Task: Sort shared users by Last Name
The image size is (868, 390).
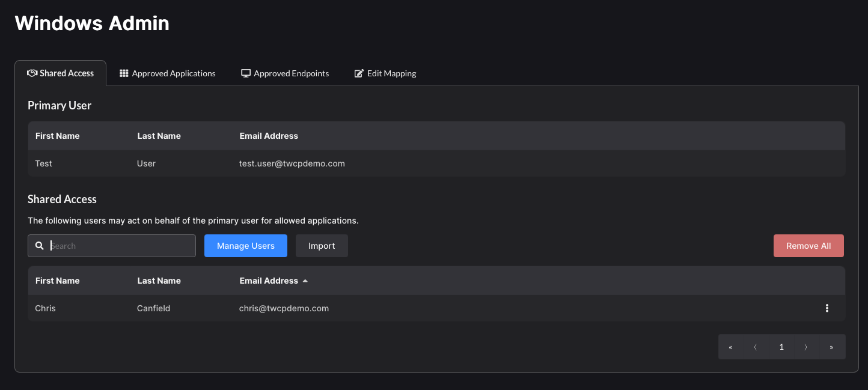Action: click(159, 281)
